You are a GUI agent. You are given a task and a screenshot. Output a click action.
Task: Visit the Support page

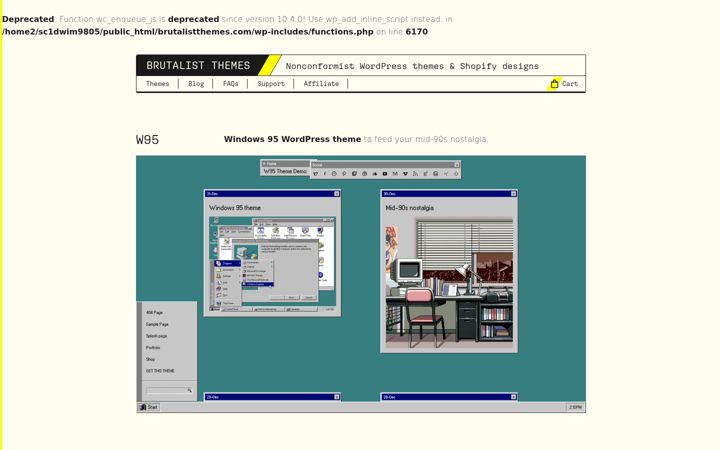[x=271, y=84]
